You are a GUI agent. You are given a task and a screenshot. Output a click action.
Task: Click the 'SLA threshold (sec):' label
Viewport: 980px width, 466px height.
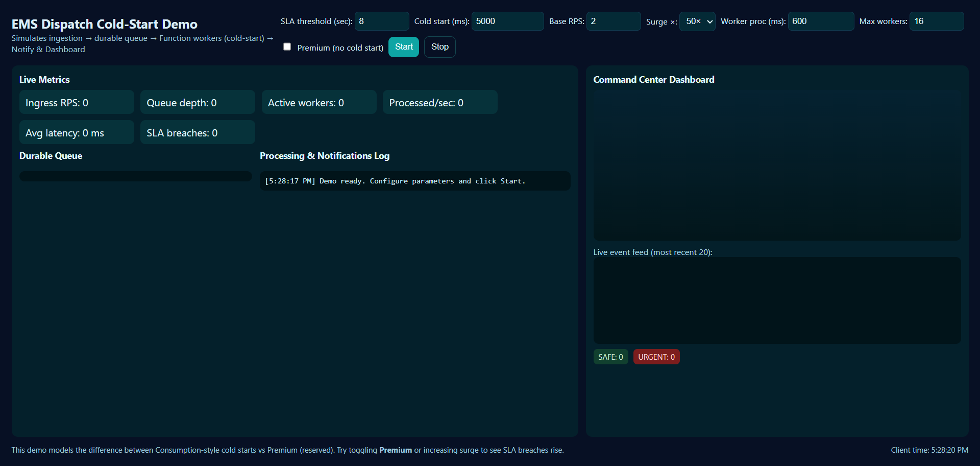(316, 21)
